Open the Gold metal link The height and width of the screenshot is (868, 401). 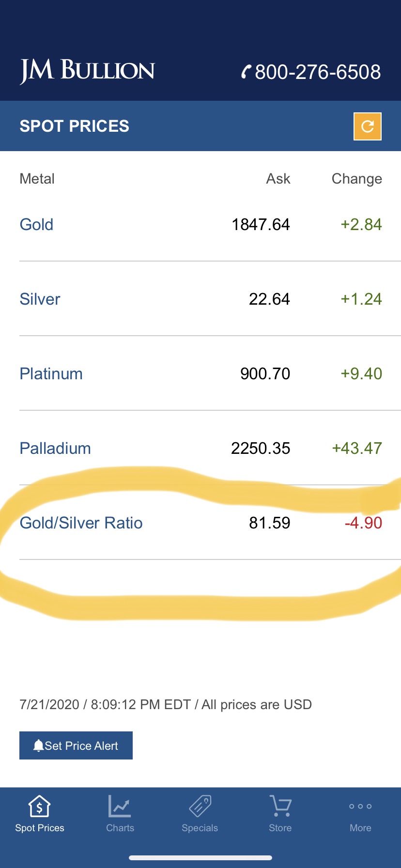click(x=36, y=225)
